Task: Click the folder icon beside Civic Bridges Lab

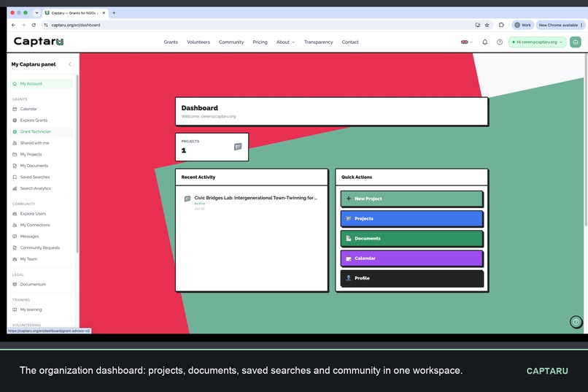Action: click(x=187, y=199)
